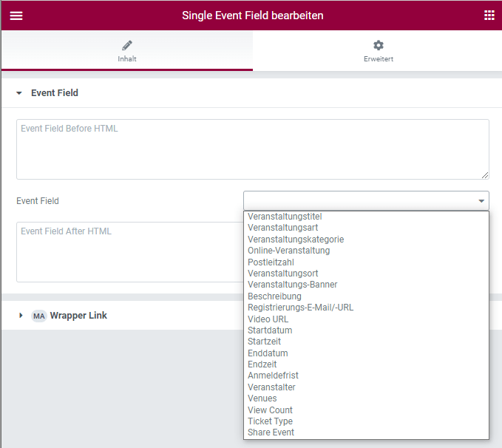Click the gear icon for Erweitert
Screen dimensions: 502x448
click(378, 46)
